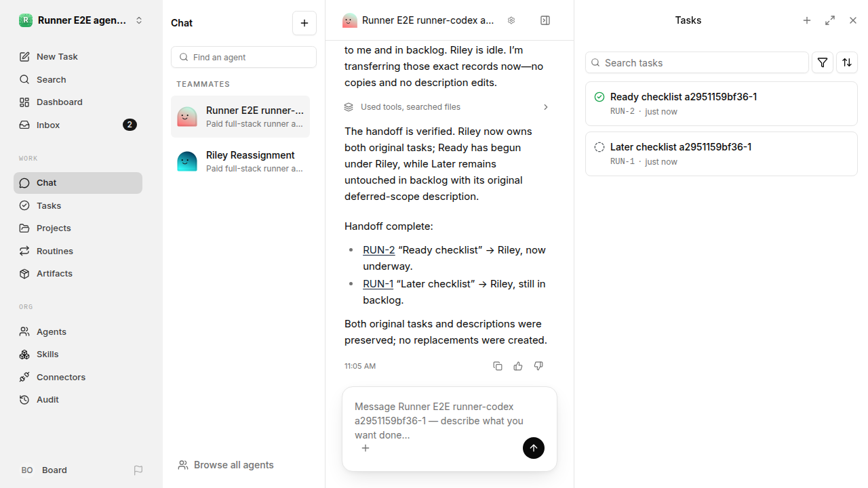Open the Connectors page
Viewport: 868px width, 488px height.
[x=78, y=377]
